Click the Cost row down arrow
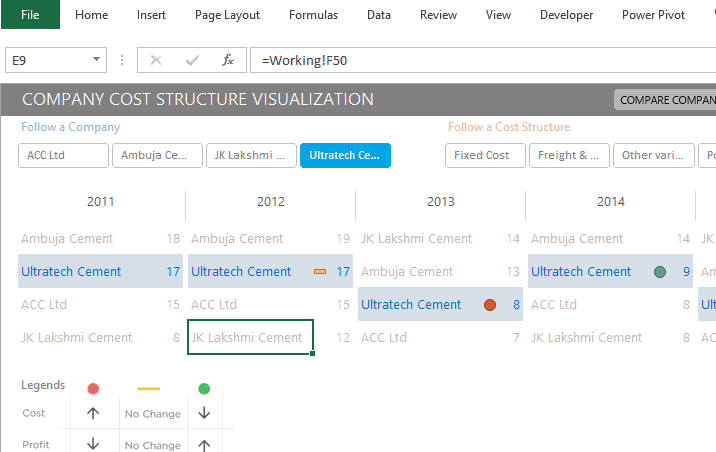Screen dimensions: 716x452 [204, 413]
